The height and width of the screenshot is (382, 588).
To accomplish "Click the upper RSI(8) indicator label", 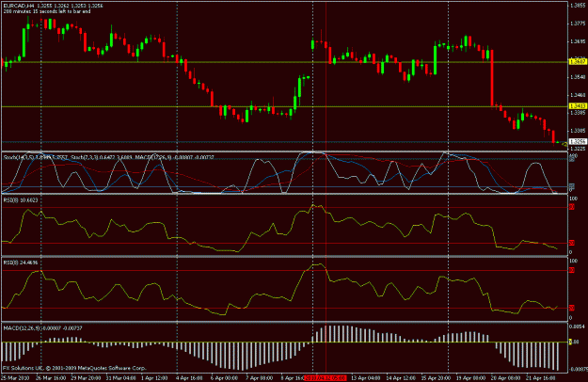I will 21,200.
